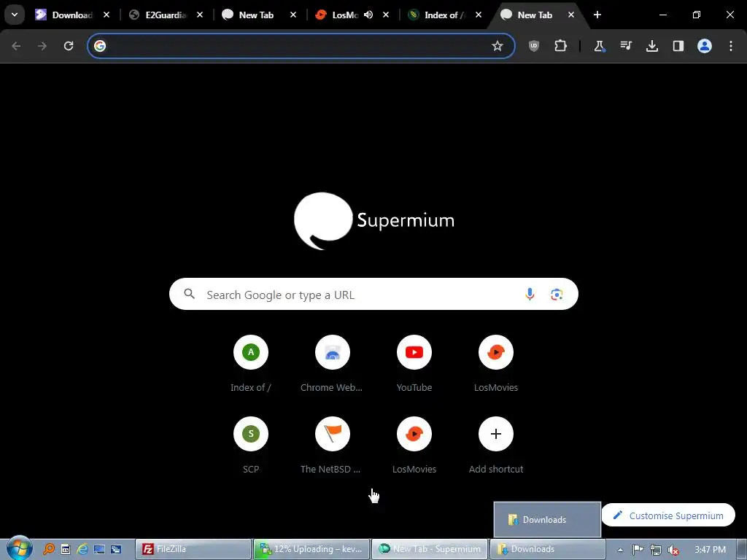Open the Windows Start button
Screen dimensions: 747x560
pyautogui.click(x=20, y=548)
